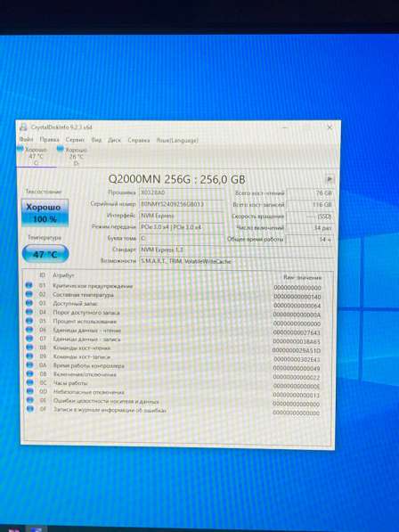Screen dimensions: 399x532
Task: Click the Буква тома C: field
Action: pyautogui.click(x=182, y=239)
